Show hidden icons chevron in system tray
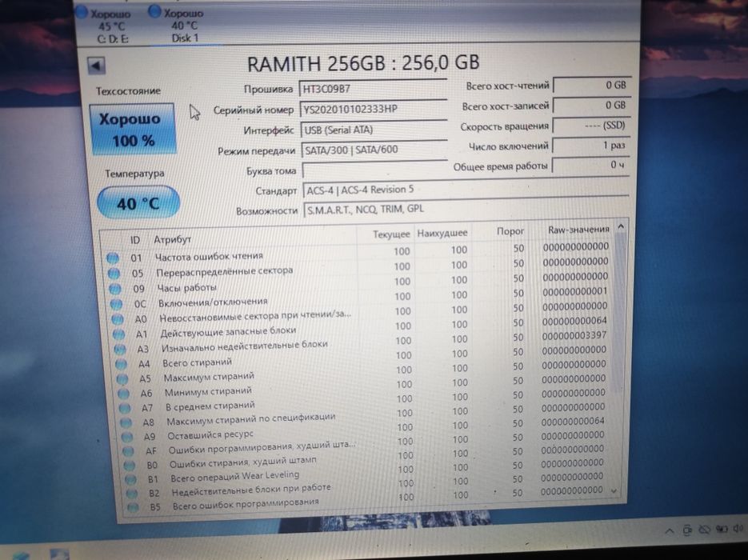 (x=670, y=530)
